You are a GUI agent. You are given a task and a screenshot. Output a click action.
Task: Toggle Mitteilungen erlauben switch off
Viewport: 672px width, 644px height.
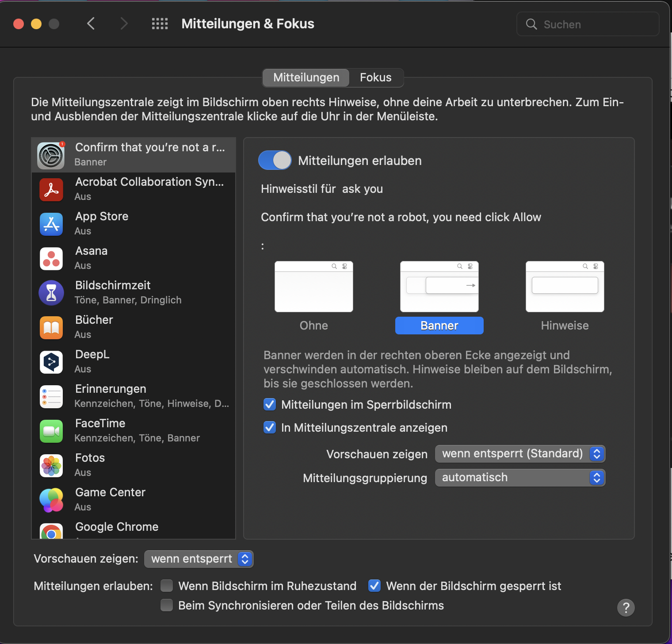tap(275, 161)
